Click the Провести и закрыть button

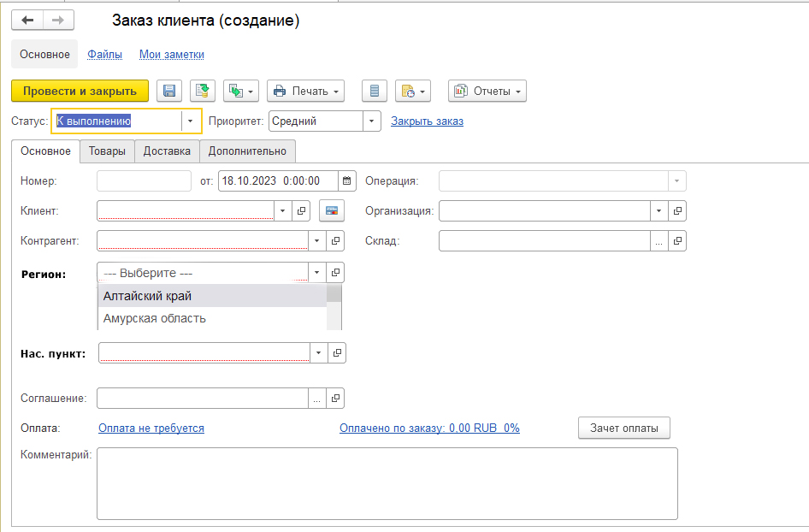[x=80, y=92]
